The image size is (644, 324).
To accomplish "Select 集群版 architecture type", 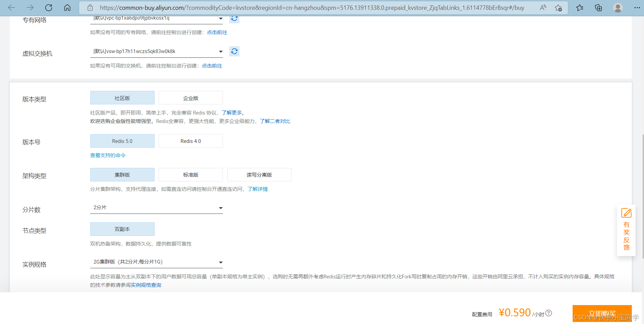I will [x=122, y=175].
